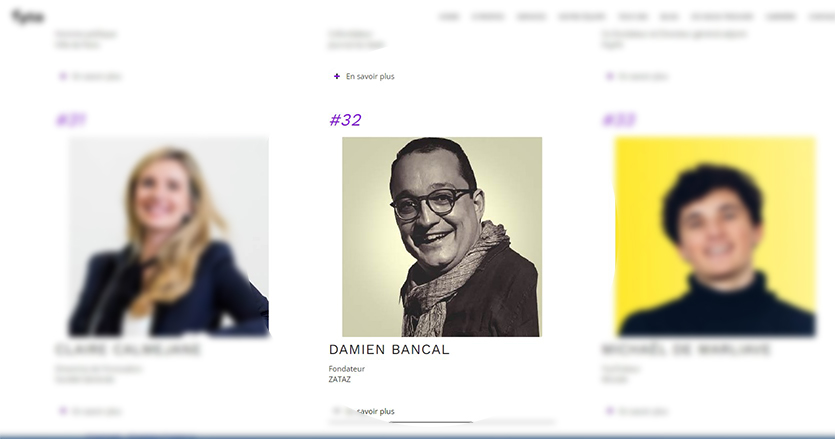The image size is (835, 439).
Task: Click the purple ranking number above the blonde woman
Action: (71, 120)
